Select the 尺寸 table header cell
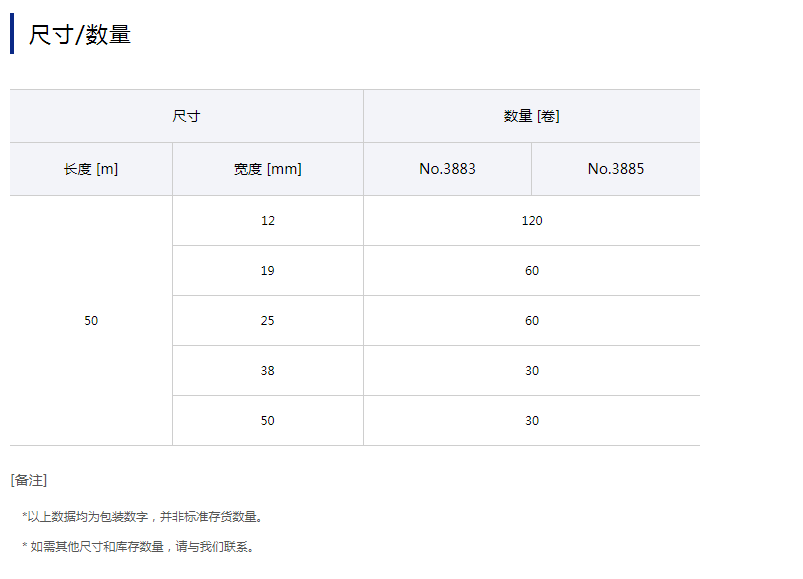Image resolution: width=803 pixels, height=579 pixels. (186, 116)
